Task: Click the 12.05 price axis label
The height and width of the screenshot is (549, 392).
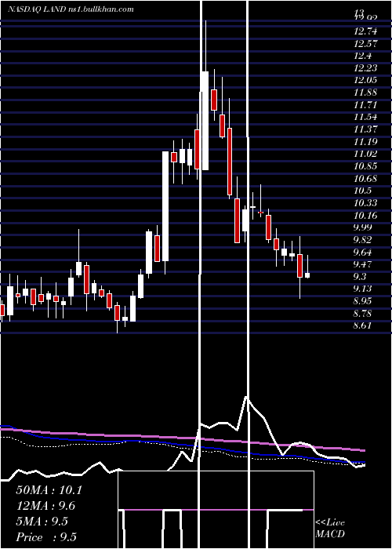Action: 365,80
